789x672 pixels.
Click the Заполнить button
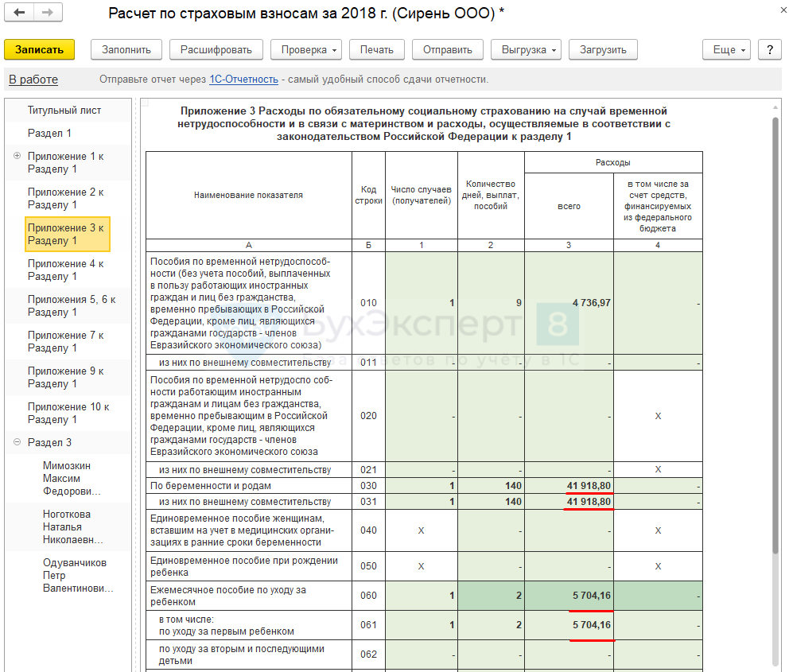click(x=126, y=49)
